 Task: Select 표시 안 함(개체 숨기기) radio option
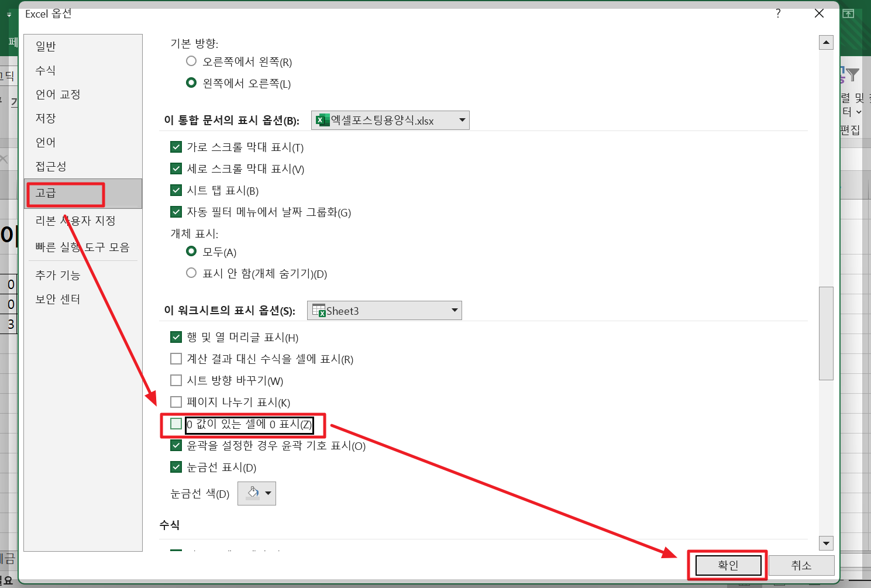coord(191,273)
